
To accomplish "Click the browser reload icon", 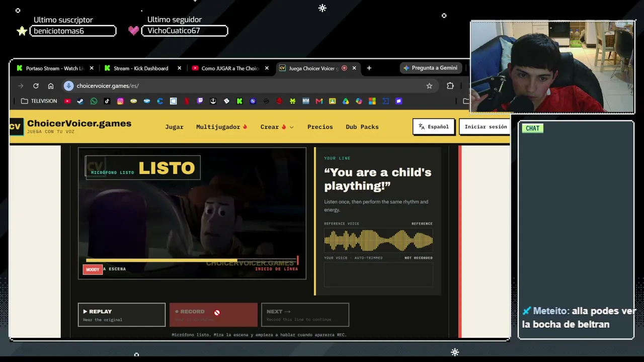I will tap(36, 86).
